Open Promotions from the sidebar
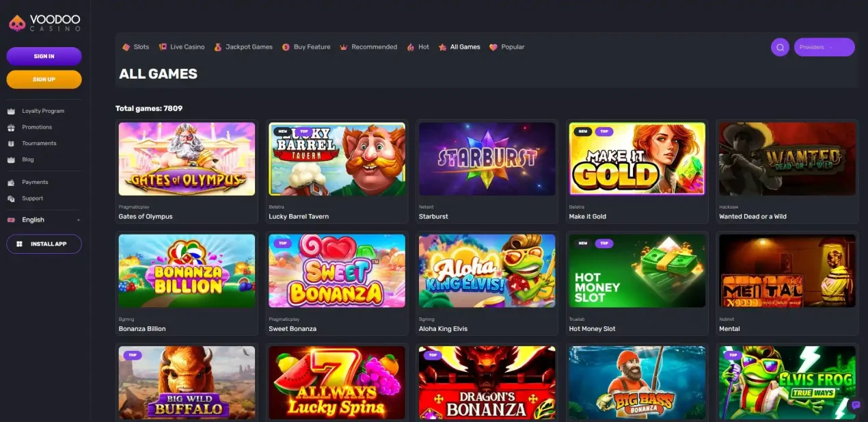Screen dimensions: 868x422 [x=37, y=127]
